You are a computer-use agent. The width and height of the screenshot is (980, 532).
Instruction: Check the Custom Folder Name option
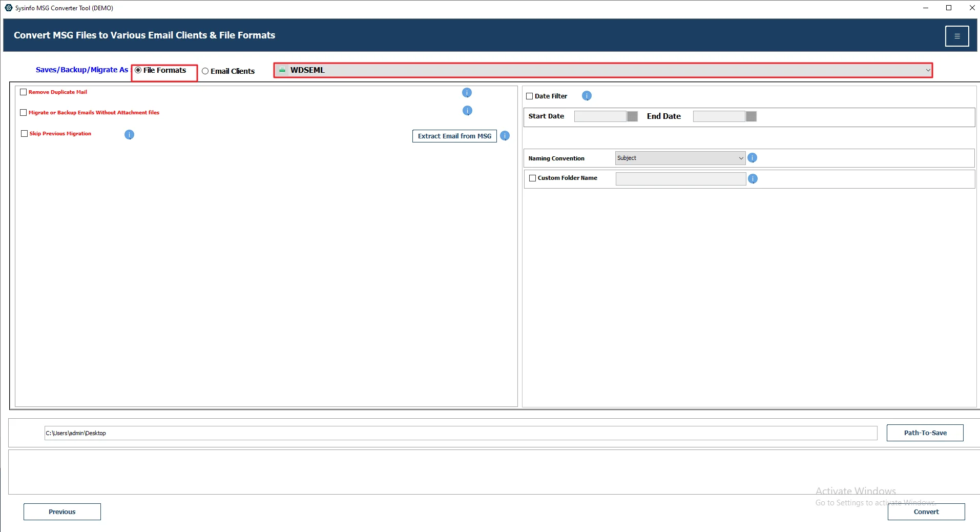532,178
